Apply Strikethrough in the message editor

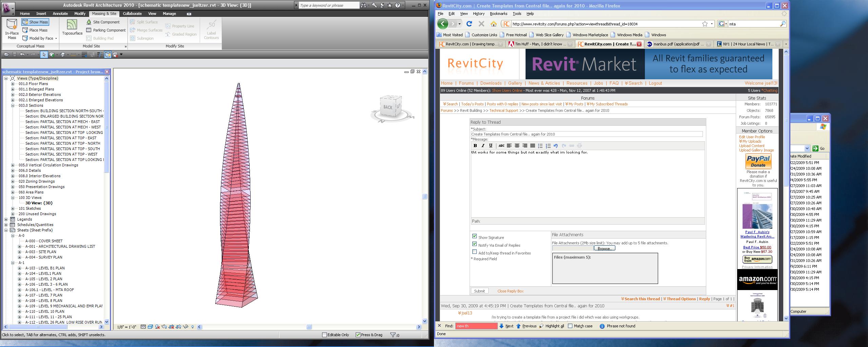pos(501,146)
